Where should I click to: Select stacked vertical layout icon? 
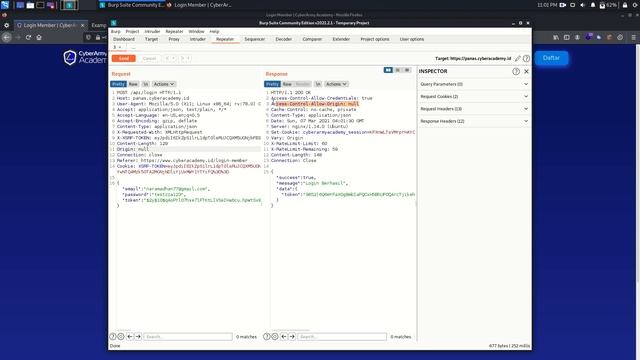click(398, 70)
